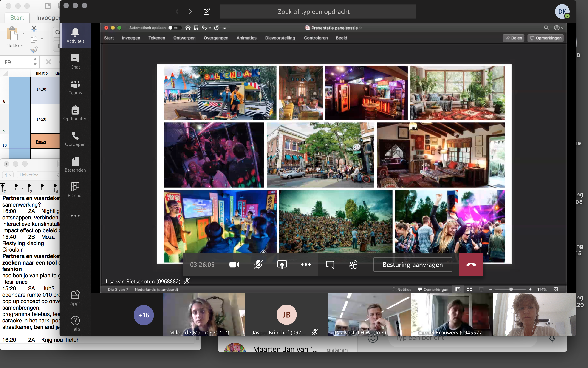Switch to normal view in status bar

coord(458,289)
